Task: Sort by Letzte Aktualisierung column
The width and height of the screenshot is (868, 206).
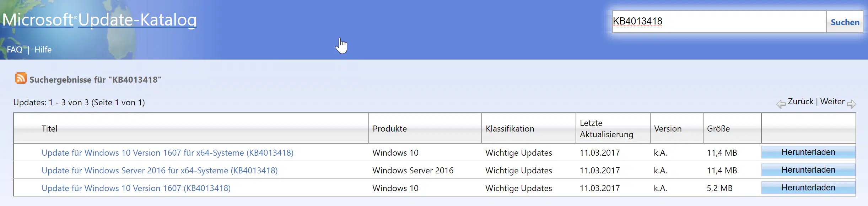Action: click(606, 129)
